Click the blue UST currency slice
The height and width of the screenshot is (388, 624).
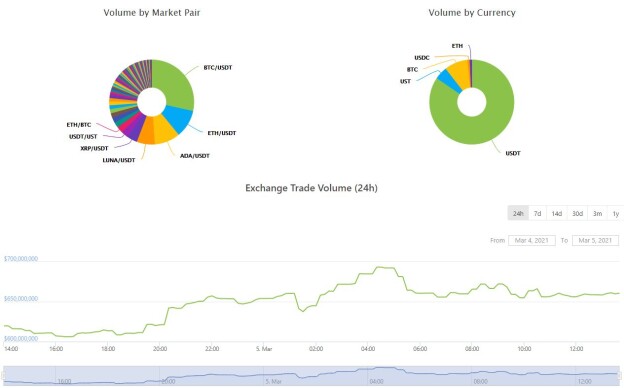tap(447, 81)
